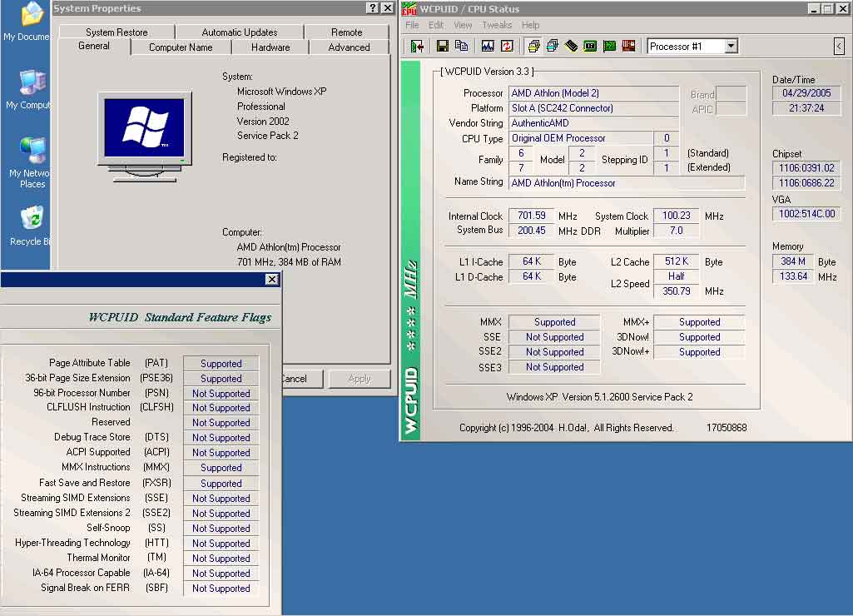Click the exit door icon in WCPUID toolbar
Image resolution: width=853 pixels, height=616 pixels.
(x=417, y=47)
